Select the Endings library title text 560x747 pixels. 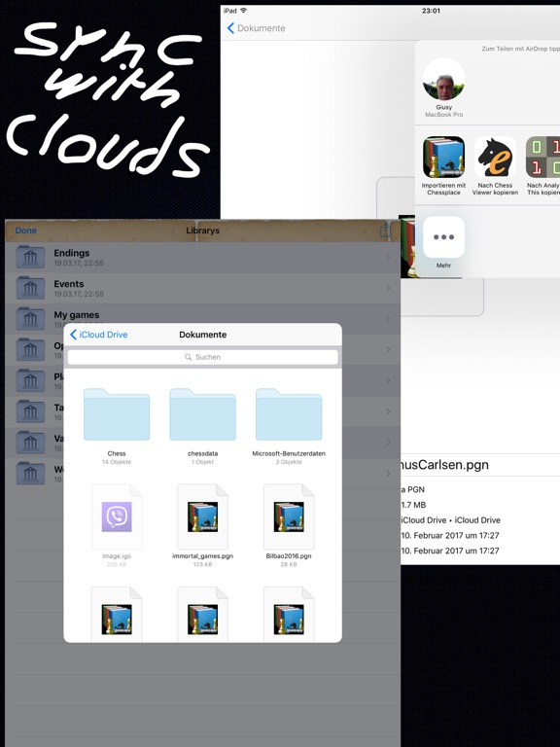click(x=71, y=253)
